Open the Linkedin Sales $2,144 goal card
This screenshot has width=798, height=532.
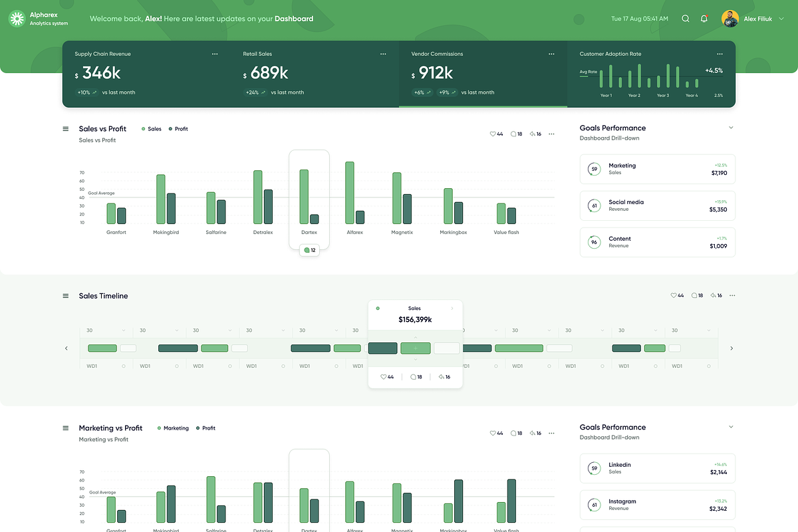(658, 468)
